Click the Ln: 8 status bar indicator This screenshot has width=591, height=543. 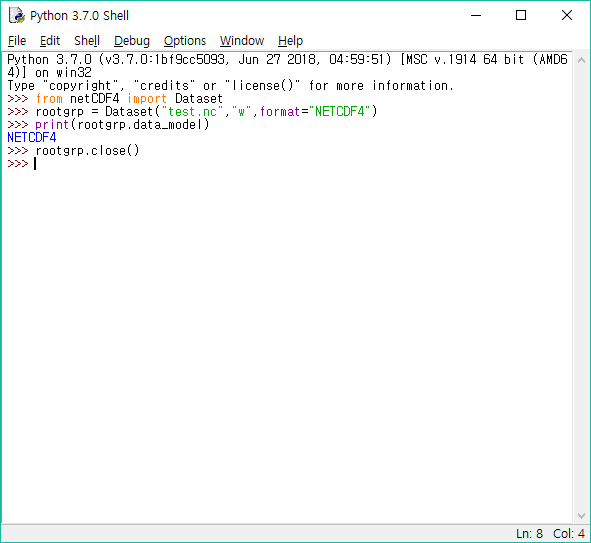[529, 534]
